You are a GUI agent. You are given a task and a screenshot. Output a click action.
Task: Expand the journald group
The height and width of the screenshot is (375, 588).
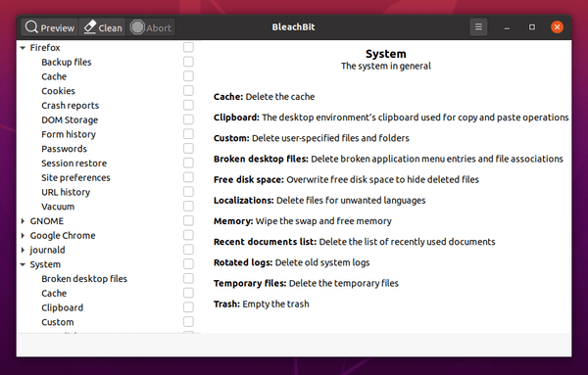[x=23, y=250]
